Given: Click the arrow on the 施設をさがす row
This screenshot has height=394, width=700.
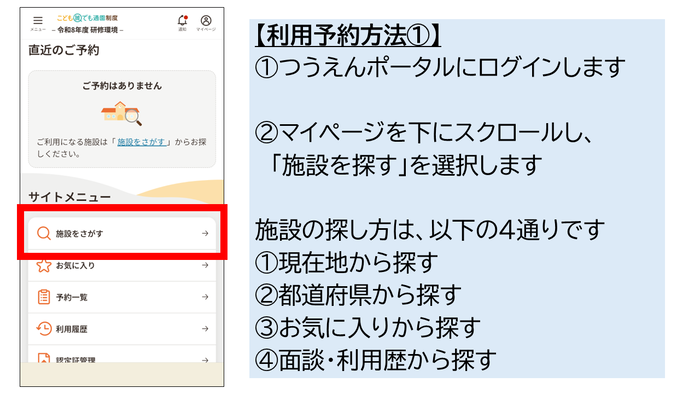Looking at the screenshot, I should (205, 233).
